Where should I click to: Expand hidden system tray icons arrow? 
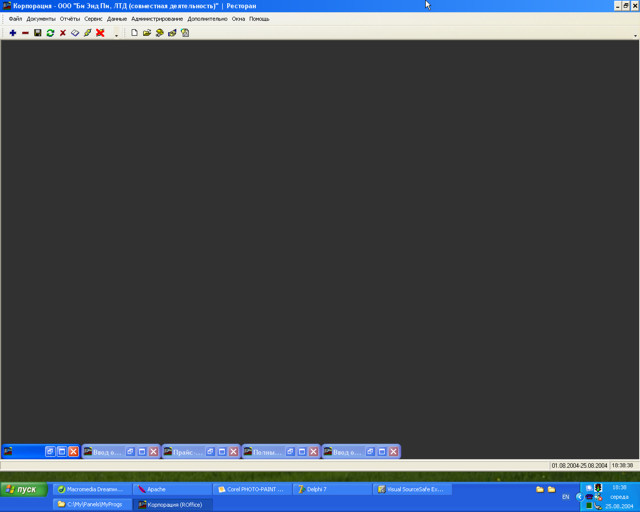579,496
